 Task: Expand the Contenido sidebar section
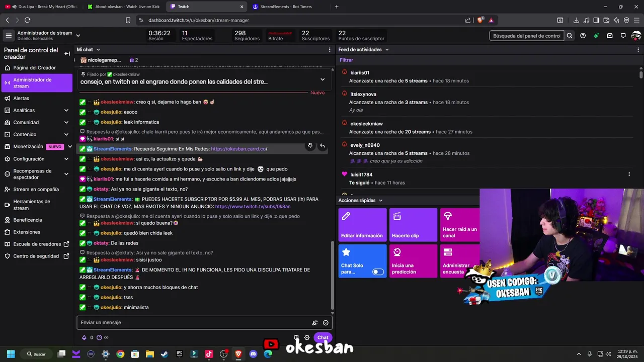pos(66,134)
